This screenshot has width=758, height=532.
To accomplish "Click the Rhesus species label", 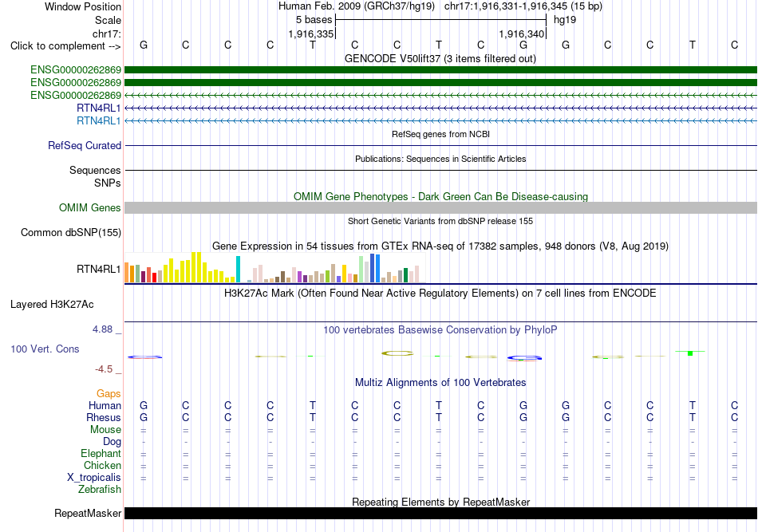I will click(104, 417).
